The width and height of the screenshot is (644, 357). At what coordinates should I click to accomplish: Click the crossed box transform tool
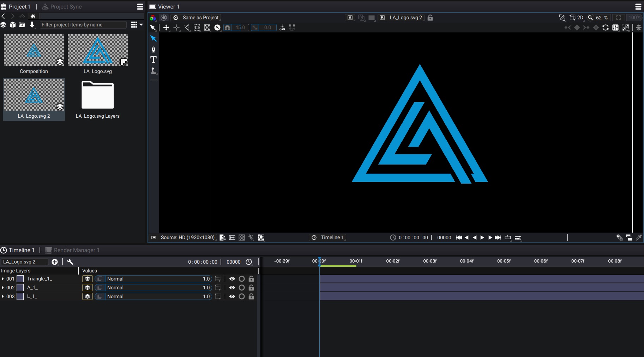coord(207,27)
